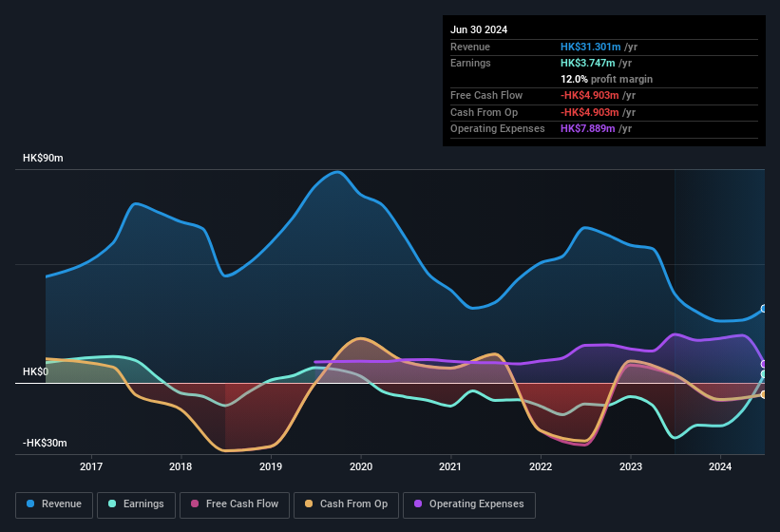Image resolution: width=780 pixels, height=532 pixels.
Task: Click the Earnings row label in tooltip
Action: 470,63
